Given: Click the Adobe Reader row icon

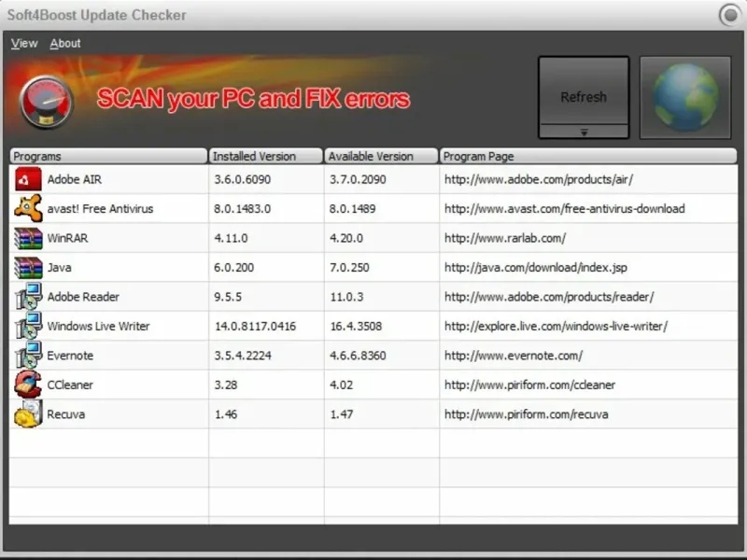Looking at the screenshot, I should tap(28, 297).
